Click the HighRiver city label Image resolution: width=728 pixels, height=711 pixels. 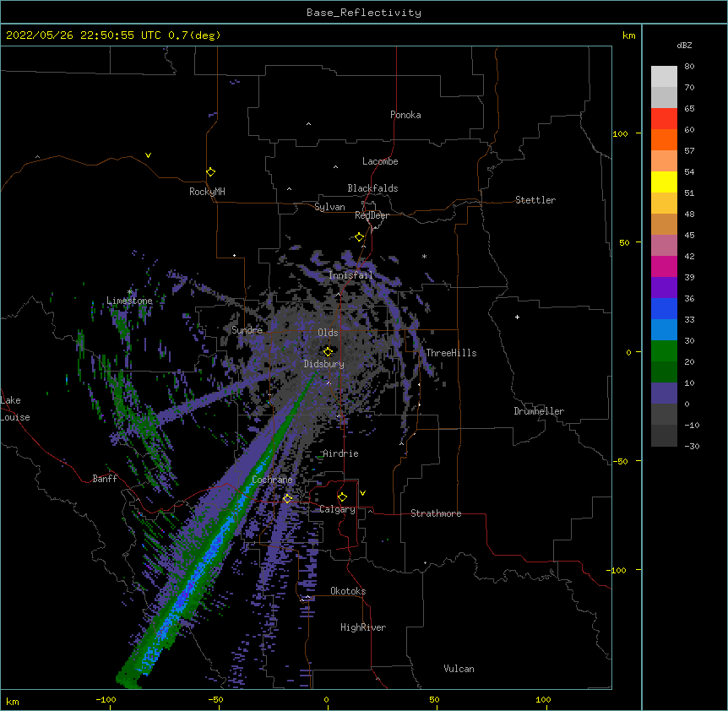[363, 627]
